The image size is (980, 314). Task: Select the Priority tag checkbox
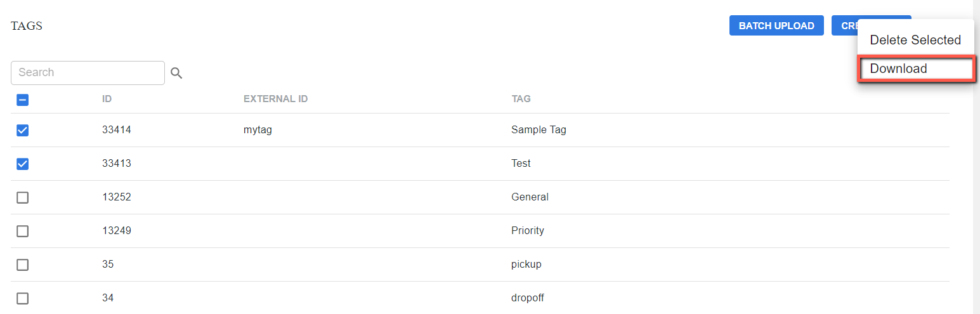tap(22, 231)
